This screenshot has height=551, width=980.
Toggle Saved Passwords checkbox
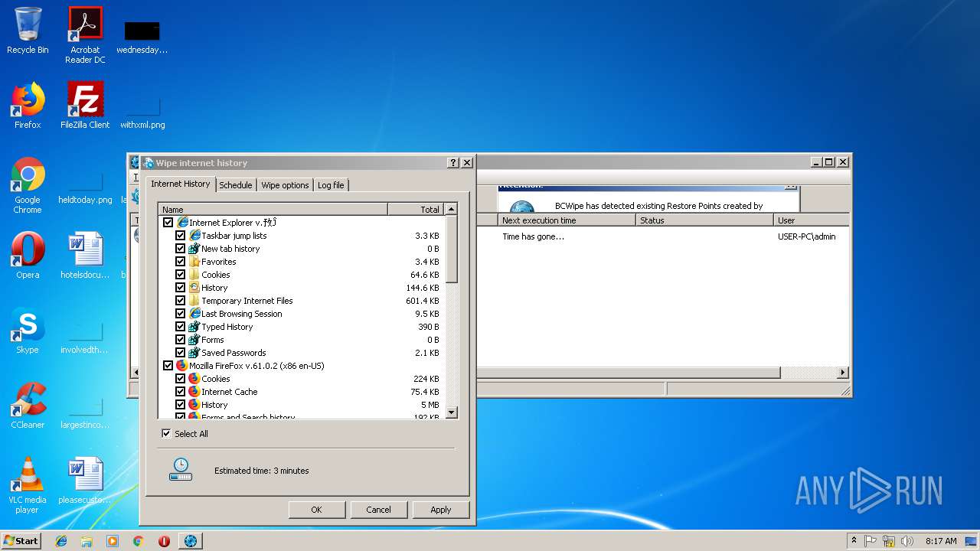tap(181, 353)
